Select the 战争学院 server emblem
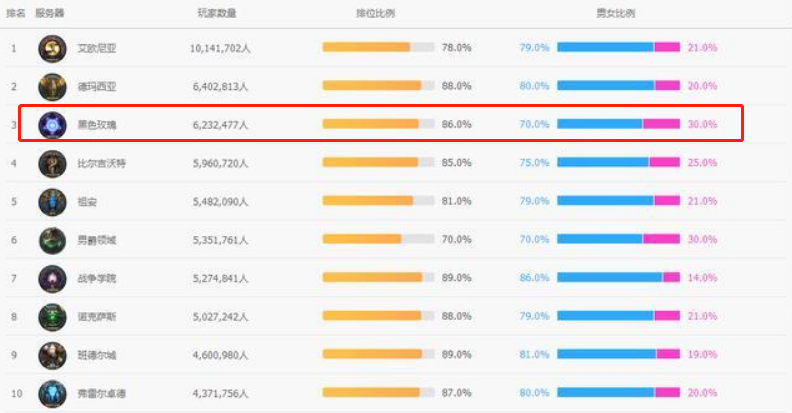Viewport: 792px width, 413px height. pyautogui.click(x=52, y=279)
